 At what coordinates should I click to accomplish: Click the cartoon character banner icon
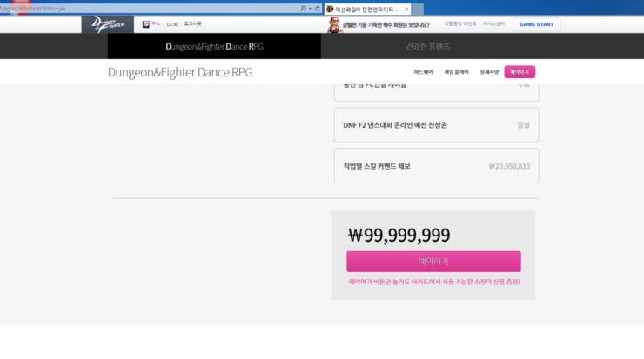pyautogui.click(x=334, y=25)
